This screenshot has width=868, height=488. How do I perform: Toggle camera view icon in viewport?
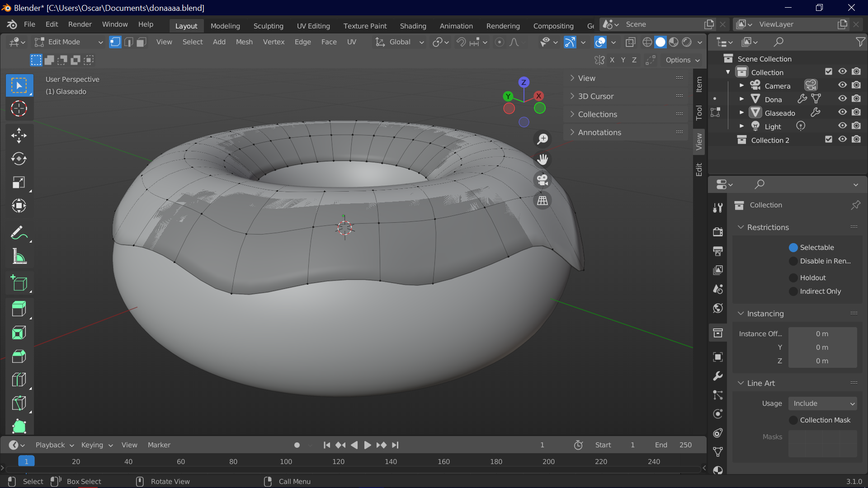pyautogui.click(x=542, y=180)
